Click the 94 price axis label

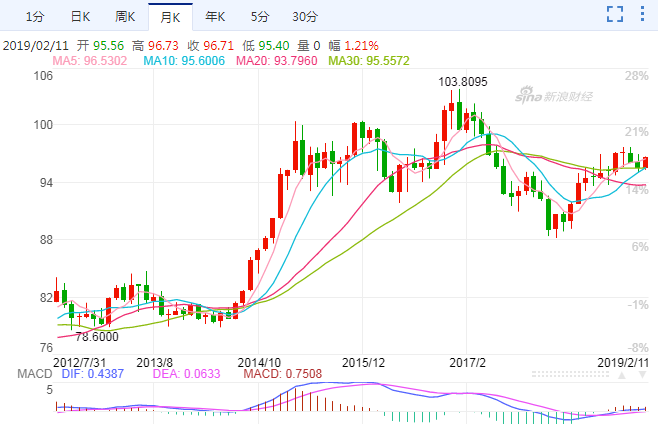(x=46, y=183)
